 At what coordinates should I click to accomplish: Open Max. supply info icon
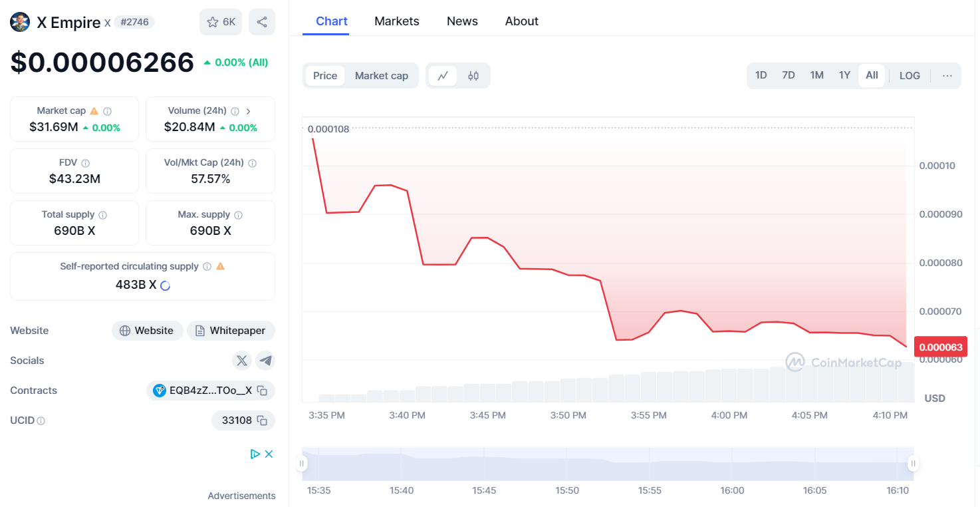[238, 215]
